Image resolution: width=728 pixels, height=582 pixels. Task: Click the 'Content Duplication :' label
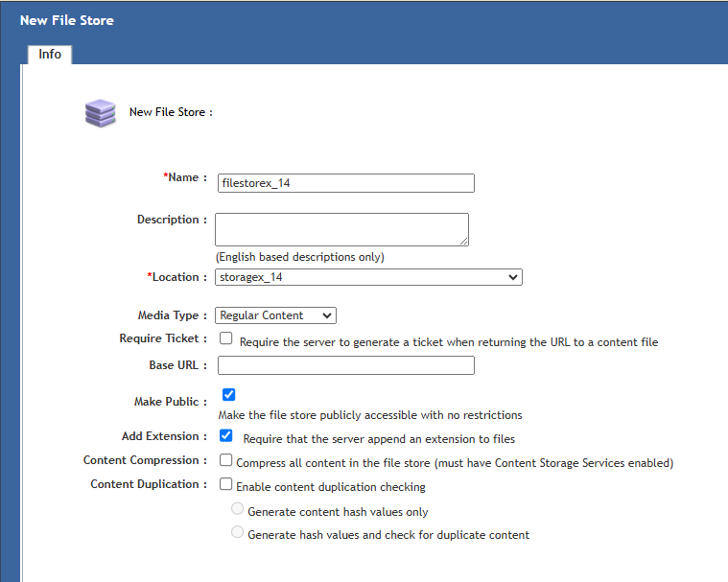(x=149, y=484)
